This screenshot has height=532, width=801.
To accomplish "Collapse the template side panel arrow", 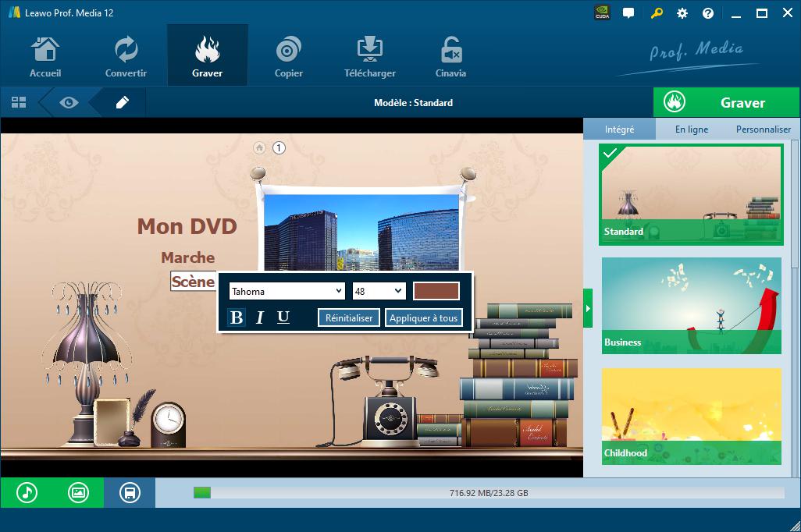I will [x=588, y=308].
